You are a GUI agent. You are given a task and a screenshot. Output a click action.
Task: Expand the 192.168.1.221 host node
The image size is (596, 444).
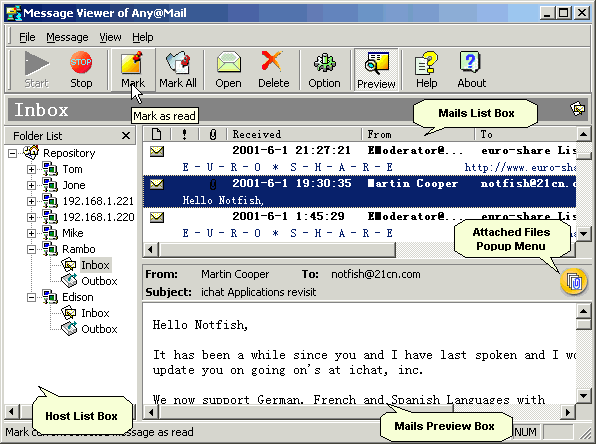click(x=32, y=201)
